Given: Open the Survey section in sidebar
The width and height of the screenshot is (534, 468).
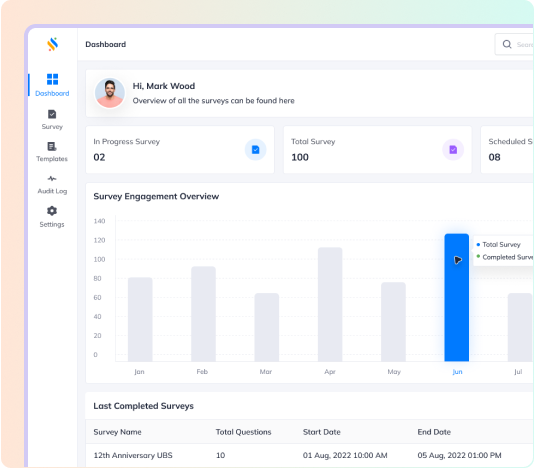Looking at the screenshot, I should pyautogui.click(x=52, y=120).
